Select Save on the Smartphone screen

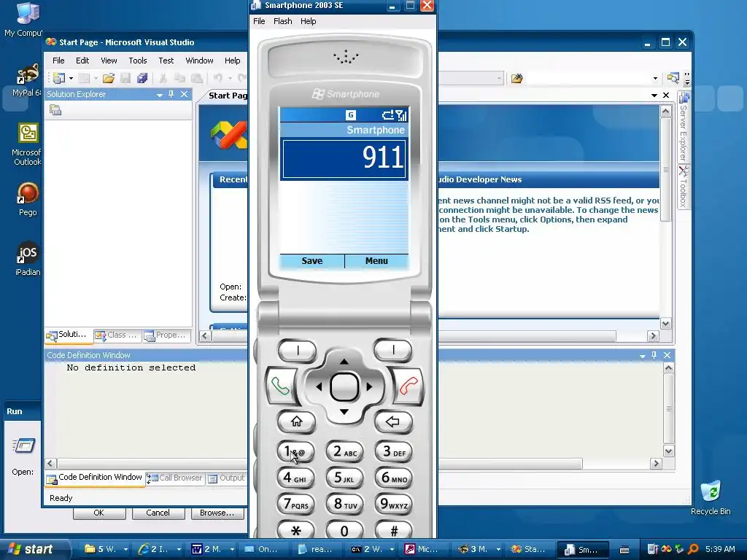click(312, 261)
